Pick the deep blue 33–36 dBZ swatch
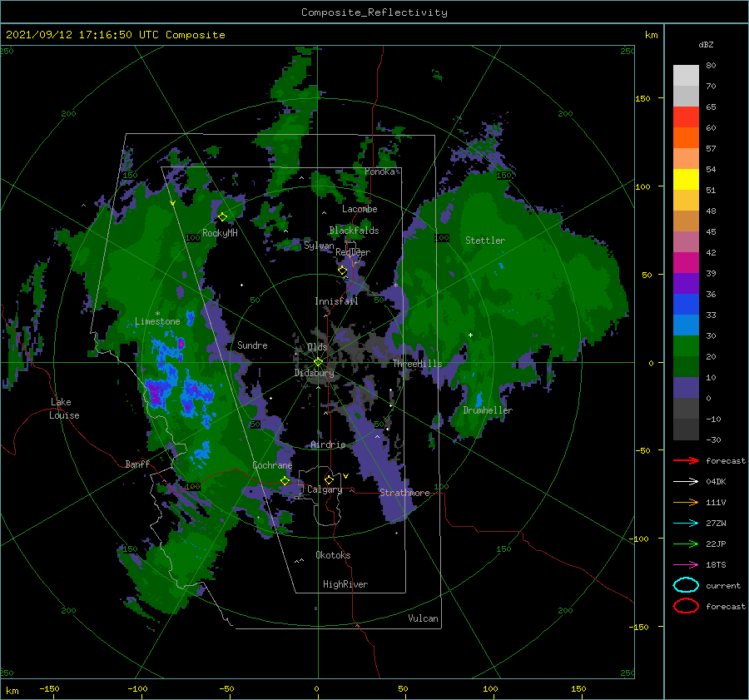This screenshot has height=700, width=749. click(x=686, y=305)
